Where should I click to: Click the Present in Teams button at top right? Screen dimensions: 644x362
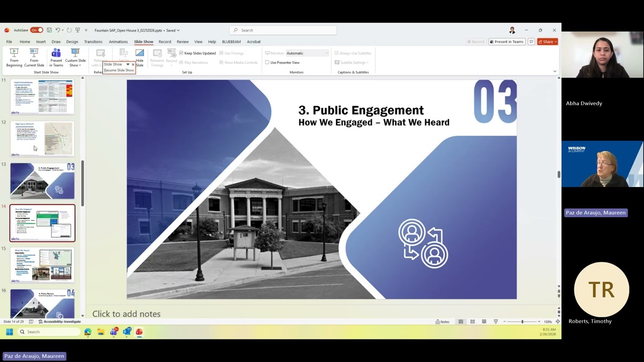tap(507, 42)
